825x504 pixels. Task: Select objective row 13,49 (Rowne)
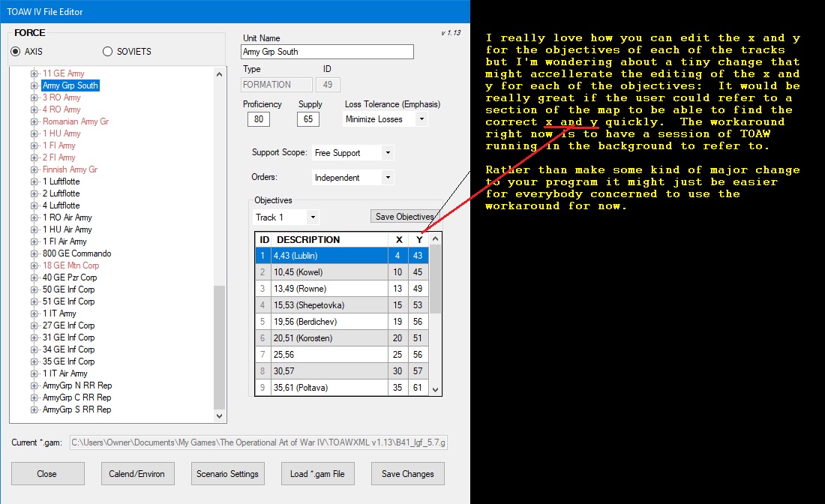tap(342, 289)
